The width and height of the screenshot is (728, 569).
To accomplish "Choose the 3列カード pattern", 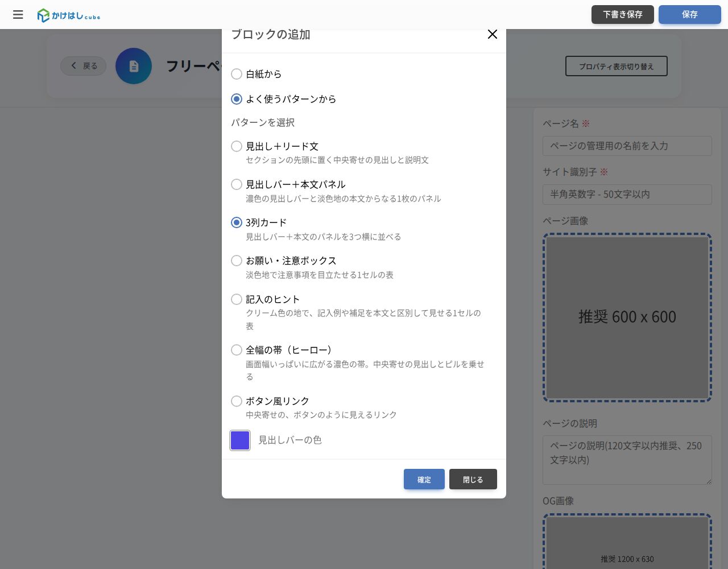I will 237,222.
